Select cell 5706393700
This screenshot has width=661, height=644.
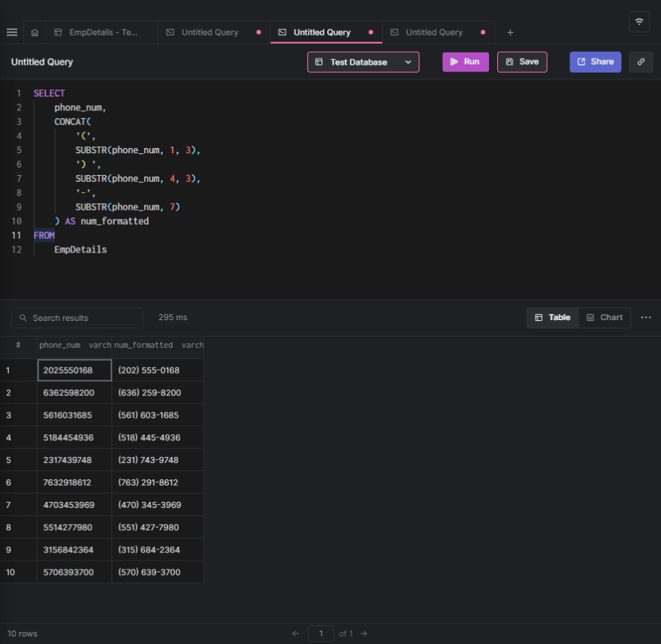[x=74, y=572]
